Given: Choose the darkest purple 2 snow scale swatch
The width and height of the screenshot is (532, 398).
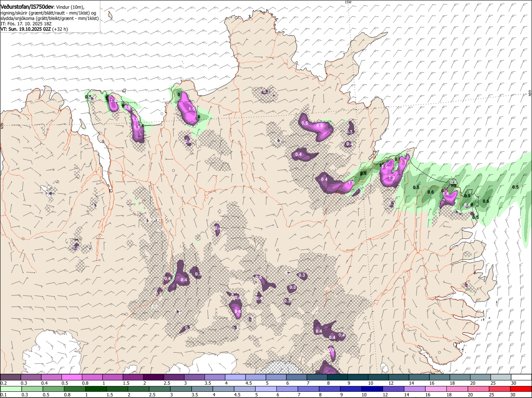Looking at the screenshot, I should point(153,377).
